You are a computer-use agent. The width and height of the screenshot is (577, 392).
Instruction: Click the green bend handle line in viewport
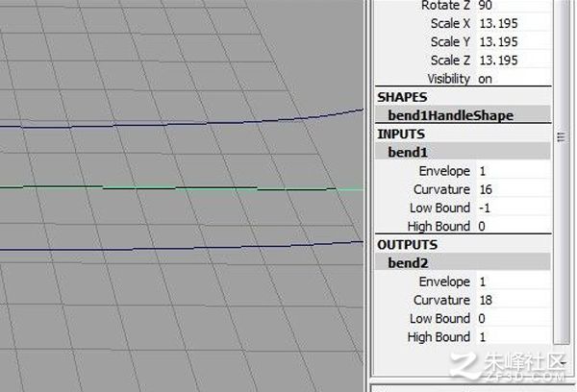click(181, 188)
